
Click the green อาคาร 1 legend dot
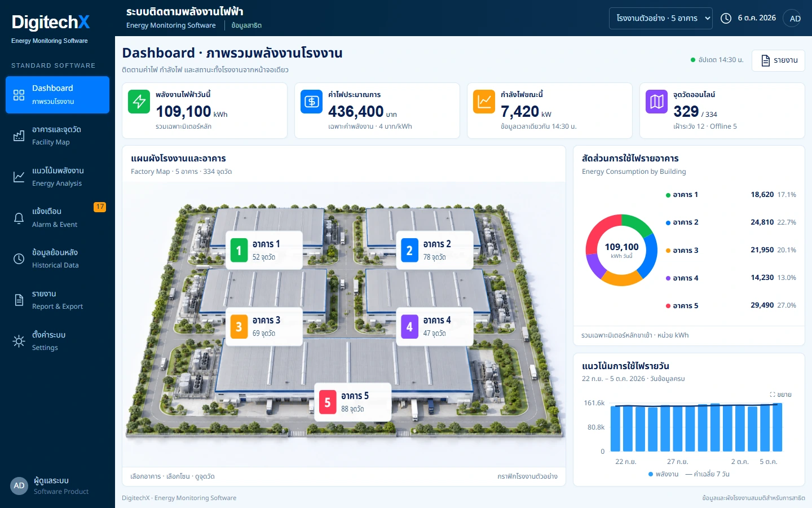(x=668, y=195)
